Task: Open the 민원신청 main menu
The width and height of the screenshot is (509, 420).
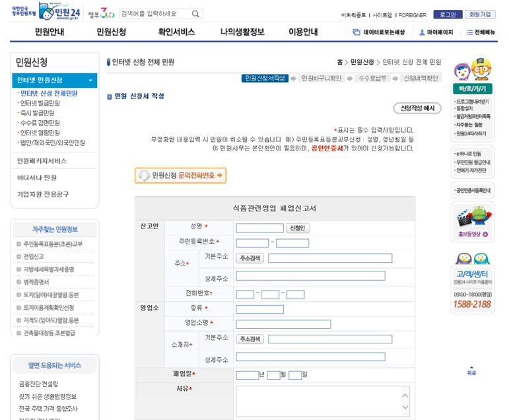Action: pyautogui.click(x=111, y=32)
